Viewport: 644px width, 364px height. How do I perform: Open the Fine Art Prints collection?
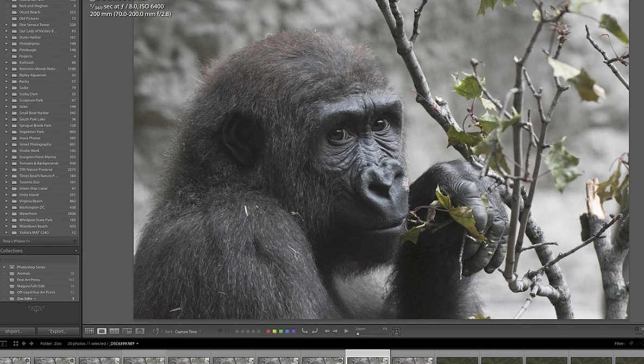pyautogui.click(x=40, y=280)
